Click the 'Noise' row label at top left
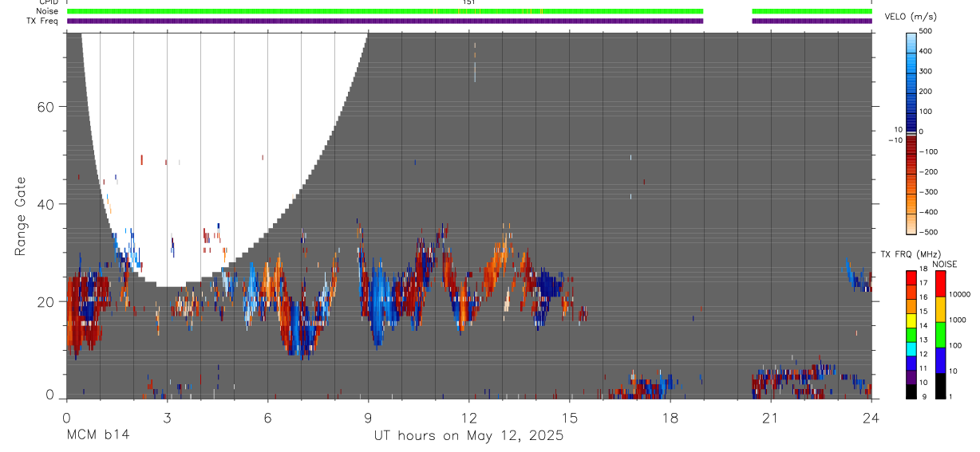The width and height of the screenshot is (980, 452). 46,11
